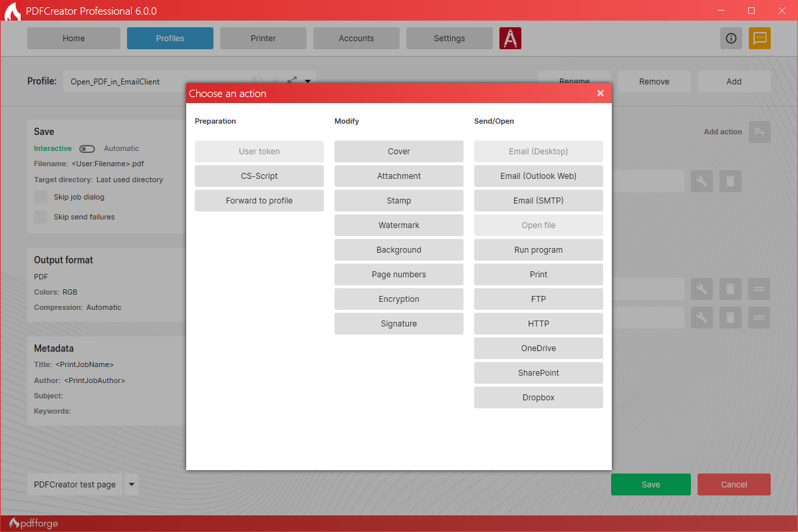798x532 pixels.
Task: Choose the CS-Script preparation action
Action: (x=259, y=176)
